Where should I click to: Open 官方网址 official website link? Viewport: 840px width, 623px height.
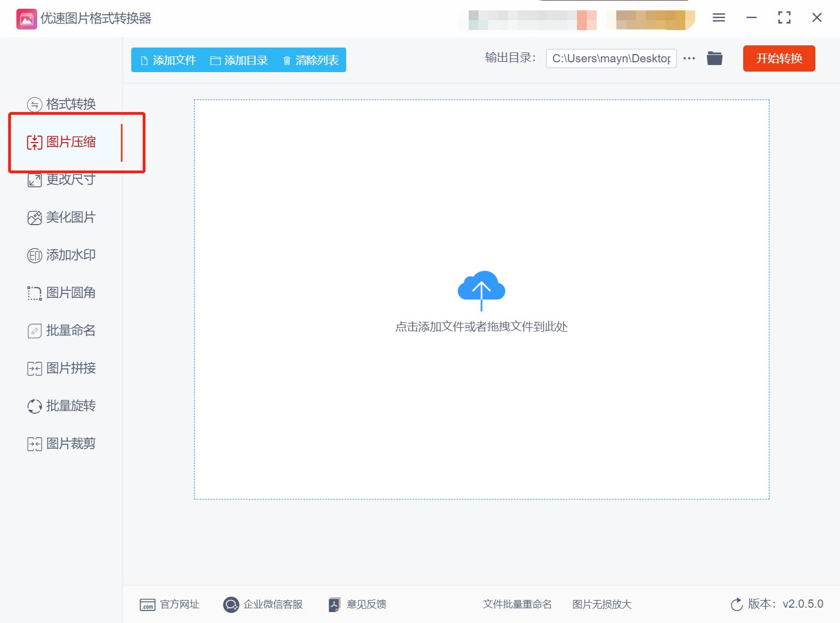click(x=170, y=604)
